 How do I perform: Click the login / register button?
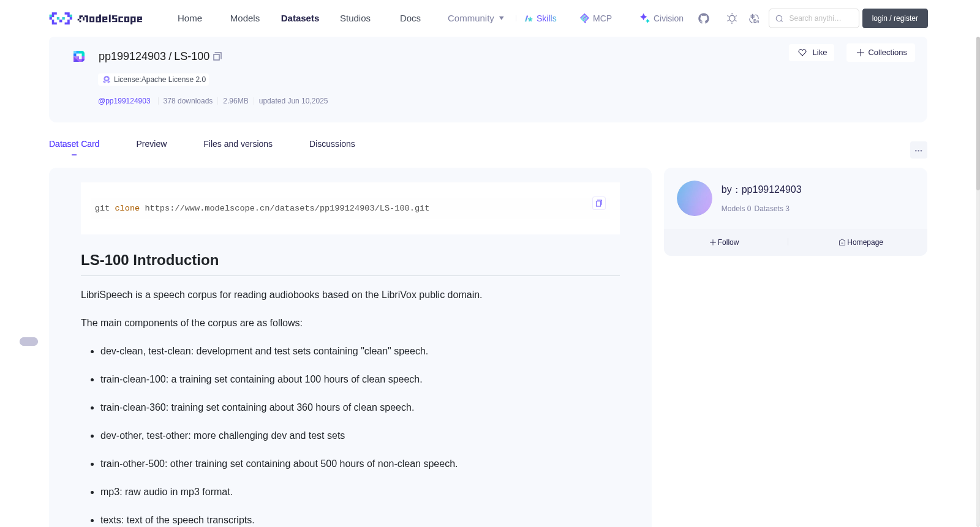click(x=895, y=18)
